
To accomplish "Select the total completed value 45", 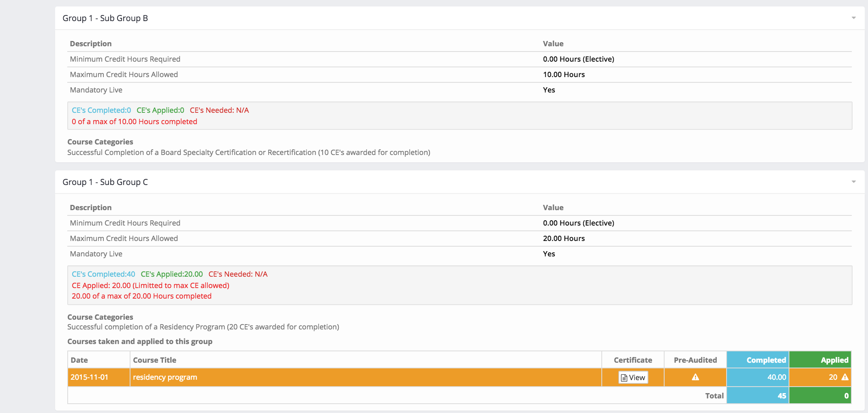I will (x=758, y=396).
